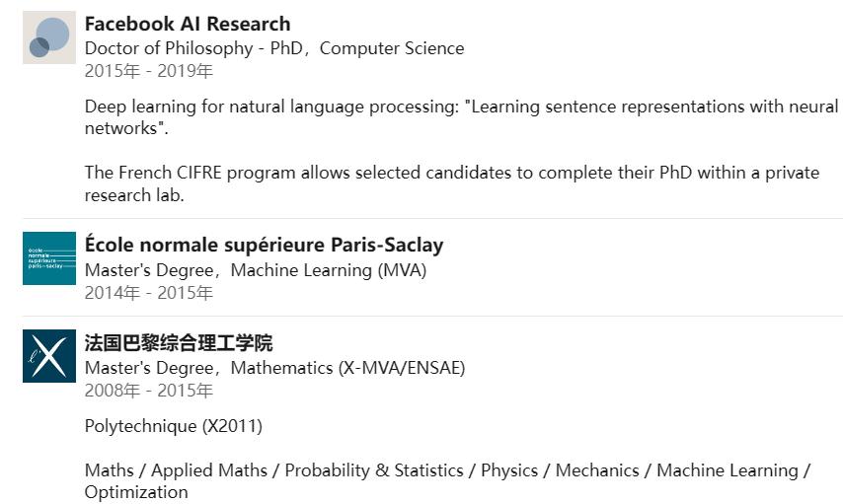Click the 2015年 - 2019年 date range
This screenshot has width=843, height=504.
point(148,71)
